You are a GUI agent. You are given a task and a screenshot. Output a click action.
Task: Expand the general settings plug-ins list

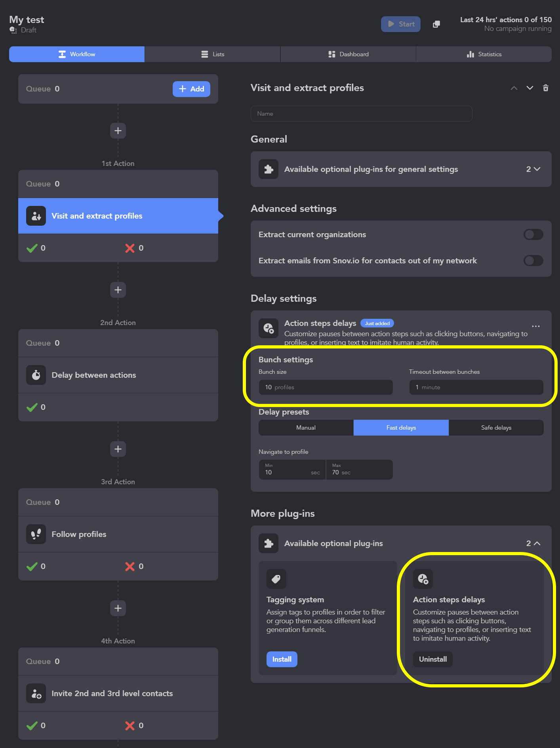point(533,169)
